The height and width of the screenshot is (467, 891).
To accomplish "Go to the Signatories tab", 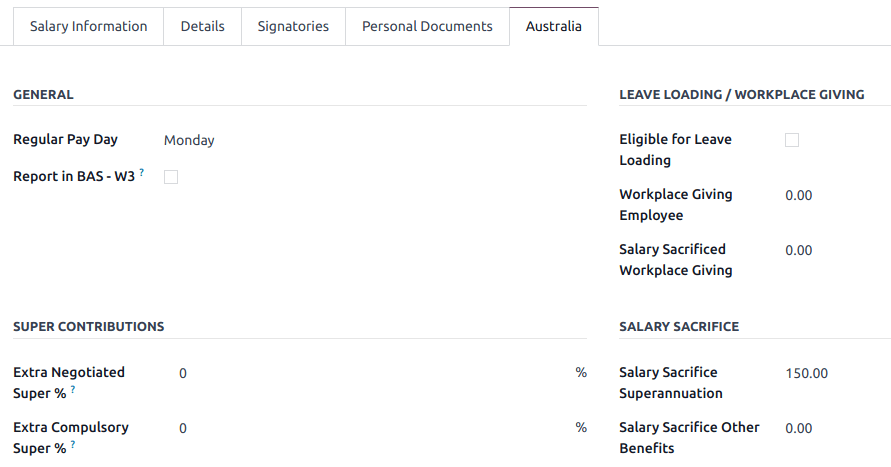I will (x=293, y=27).
